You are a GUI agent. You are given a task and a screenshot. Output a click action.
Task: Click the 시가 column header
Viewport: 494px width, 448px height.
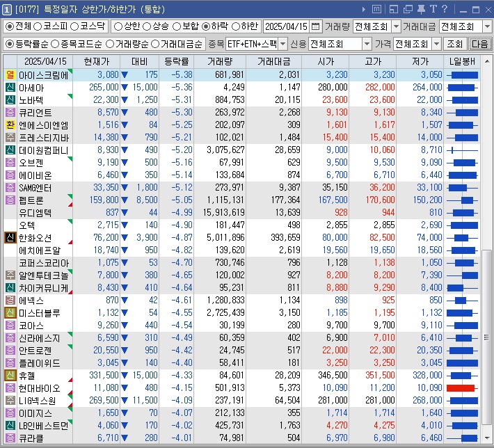click(326, 61)
